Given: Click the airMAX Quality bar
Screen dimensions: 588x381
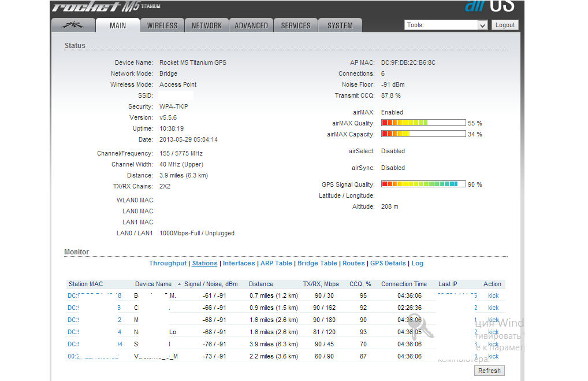Looking at the screenshot, I should pos(423,123).
